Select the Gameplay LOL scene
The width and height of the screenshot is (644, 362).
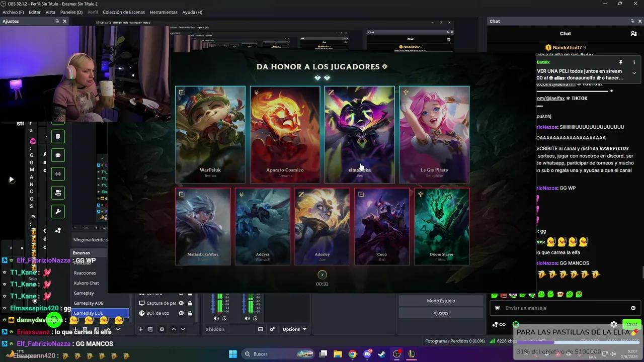pos(101,313)
